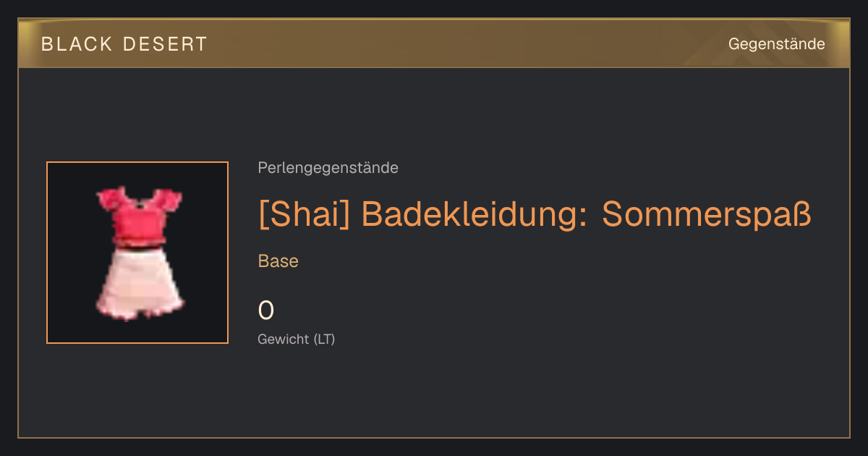Image resolution: width=868 pixels, height=456 pixels.
Task: Click the gold header banner center
Action: (434, 43)
